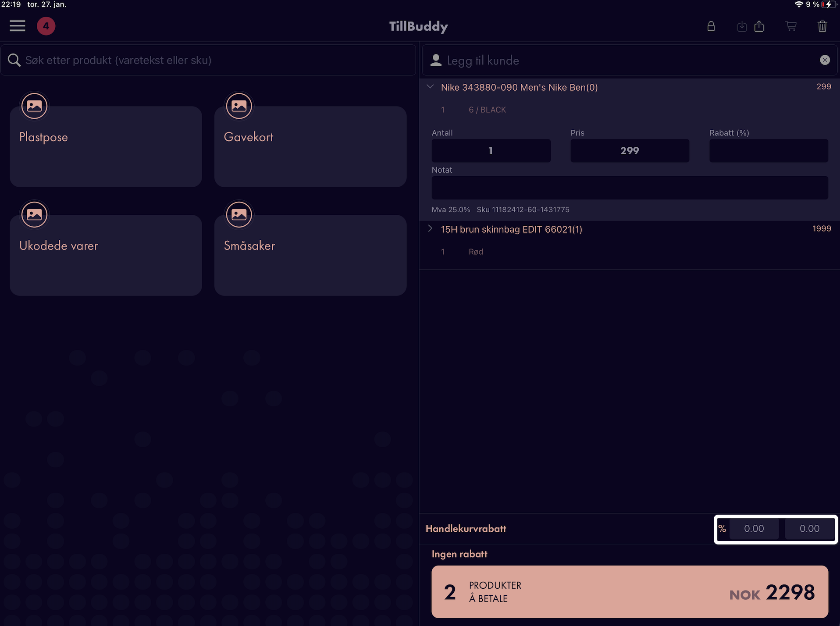840x626 pixels.
Task: Tap the Ukodede varer image icon
Action: click(x=34, y=214)
